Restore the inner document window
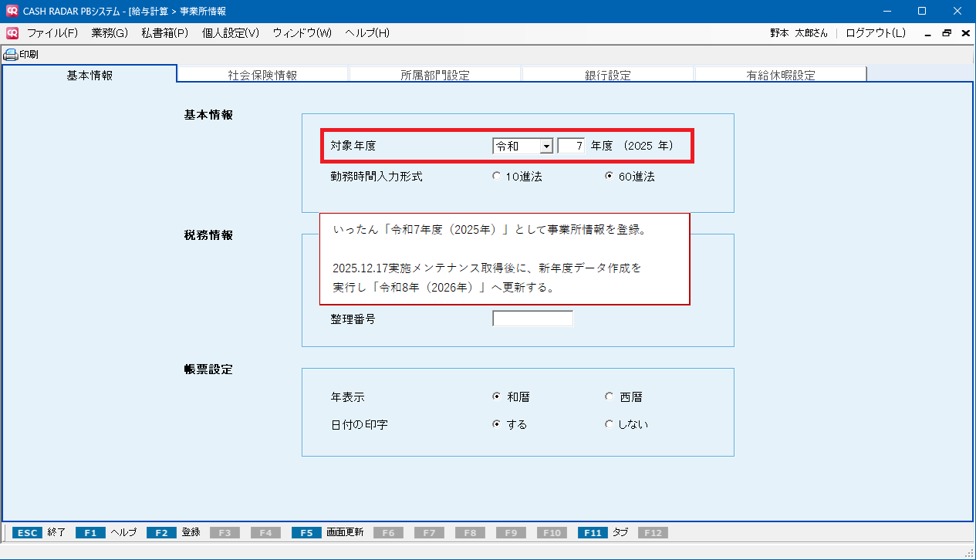This screenshot has width=976, height=560. 947,33
